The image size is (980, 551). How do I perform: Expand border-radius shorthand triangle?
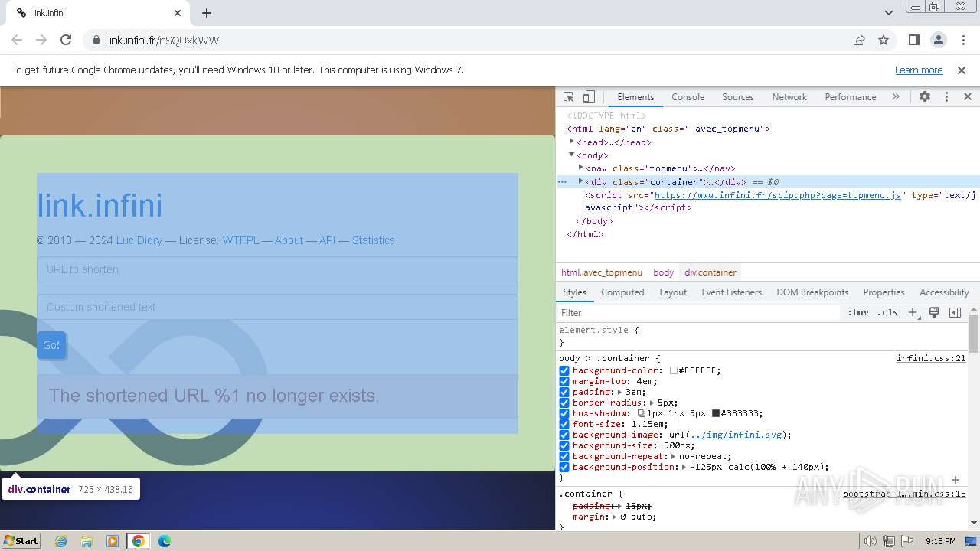coord(652,403)
